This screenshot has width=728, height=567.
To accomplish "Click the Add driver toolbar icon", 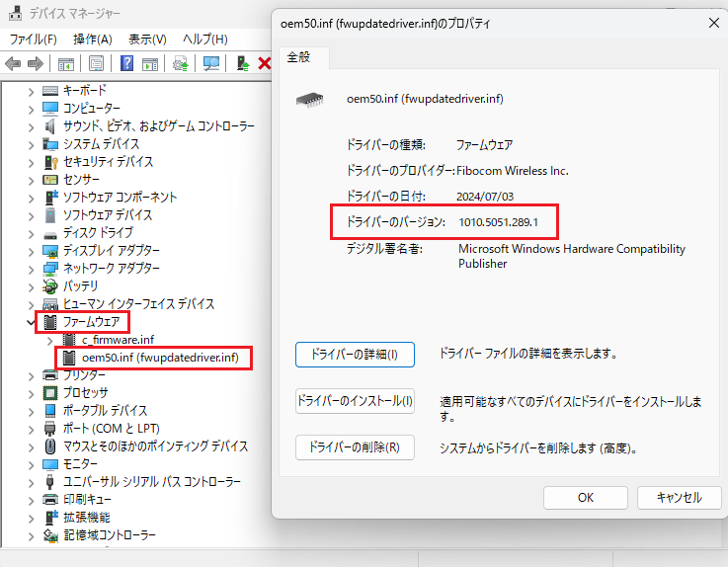I will [243, 63].
